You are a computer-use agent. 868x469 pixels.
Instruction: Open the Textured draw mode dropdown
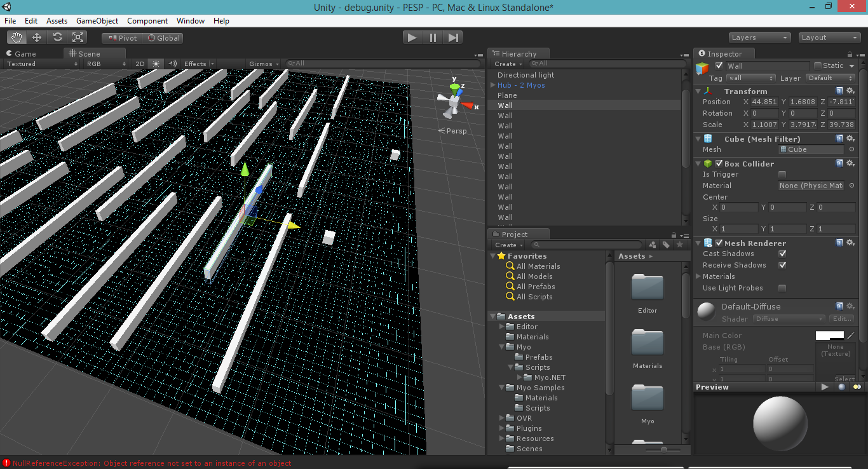(43, 64)
